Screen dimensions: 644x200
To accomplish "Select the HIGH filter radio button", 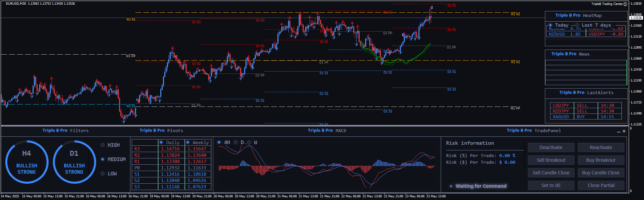I will [102, 145].
